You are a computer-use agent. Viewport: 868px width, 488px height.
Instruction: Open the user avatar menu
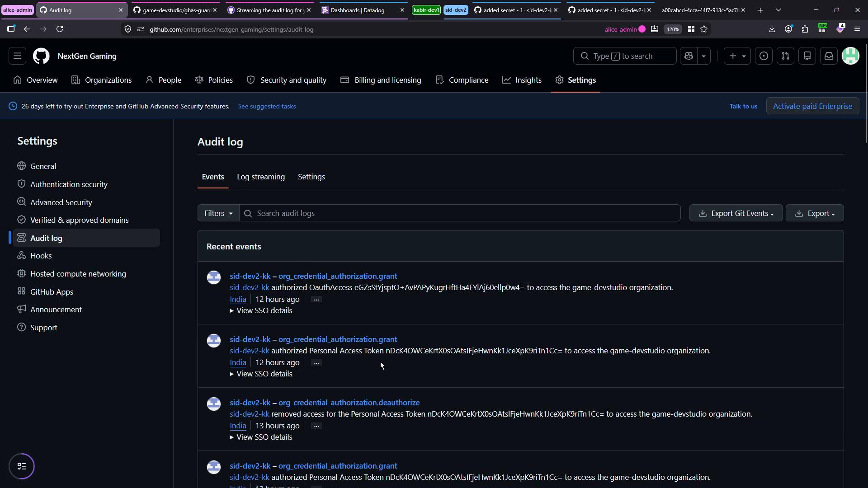[850, 56]
